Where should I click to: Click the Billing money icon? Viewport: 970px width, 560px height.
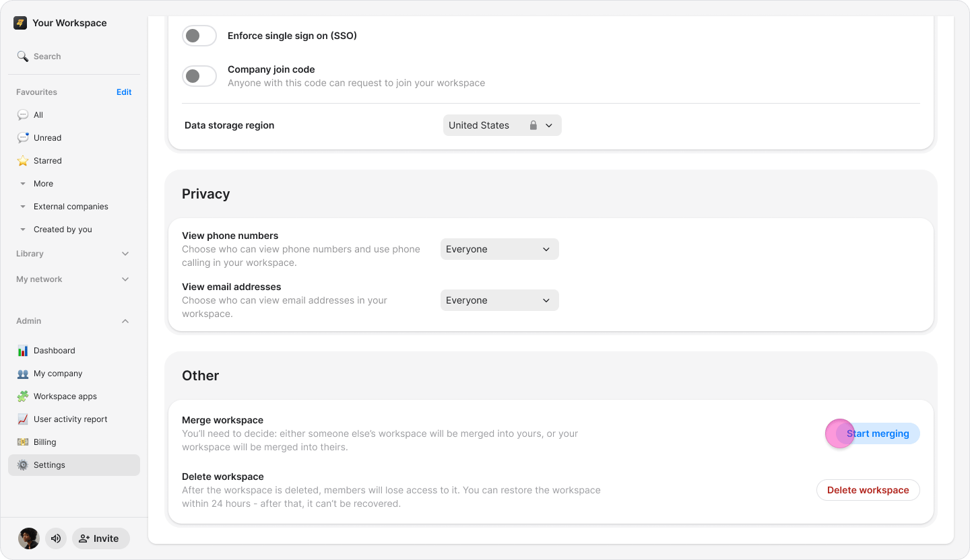pyautogui.click(x=23, y=442)
